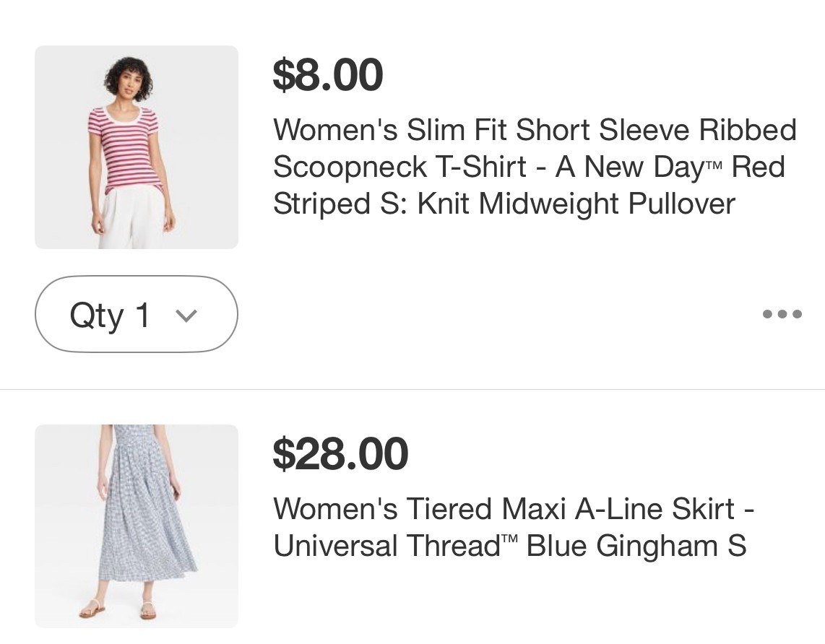Image resolution: width=825 pixels, height=644 pixels.
Task: View the Tiered Maxi A-Line Skirt details
Action: coord(513,526)
